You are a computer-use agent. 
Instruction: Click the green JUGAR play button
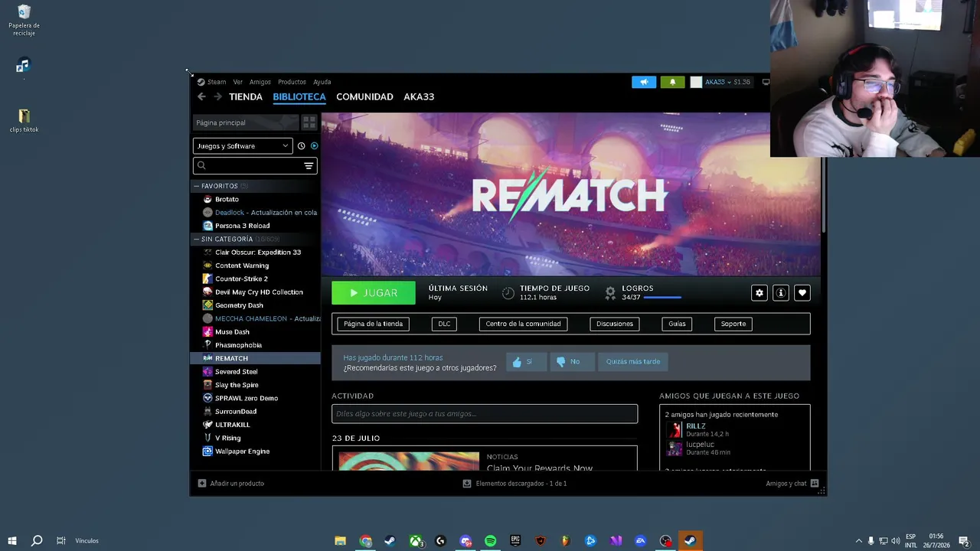(374, 292)
